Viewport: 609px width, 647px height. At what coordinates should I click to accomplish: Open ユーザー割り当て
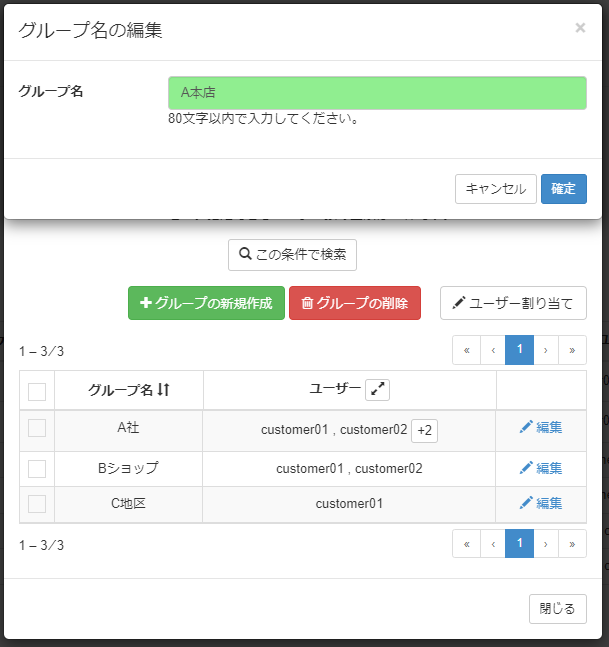(x=513, y=303)
